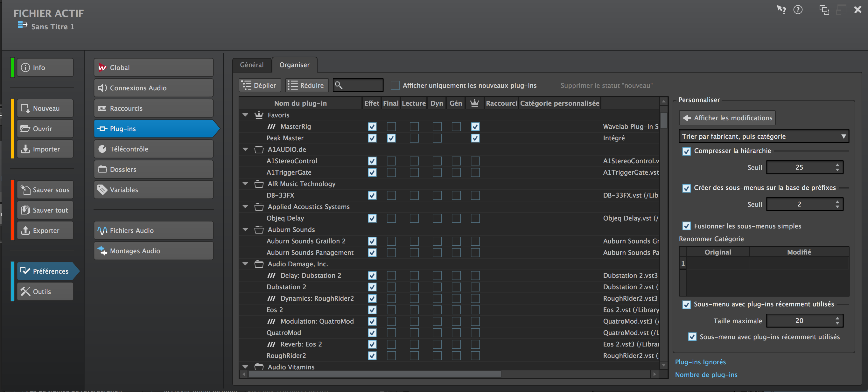Increase the Taille maximale stepper value
868x392 pixels.
point(837,318)
